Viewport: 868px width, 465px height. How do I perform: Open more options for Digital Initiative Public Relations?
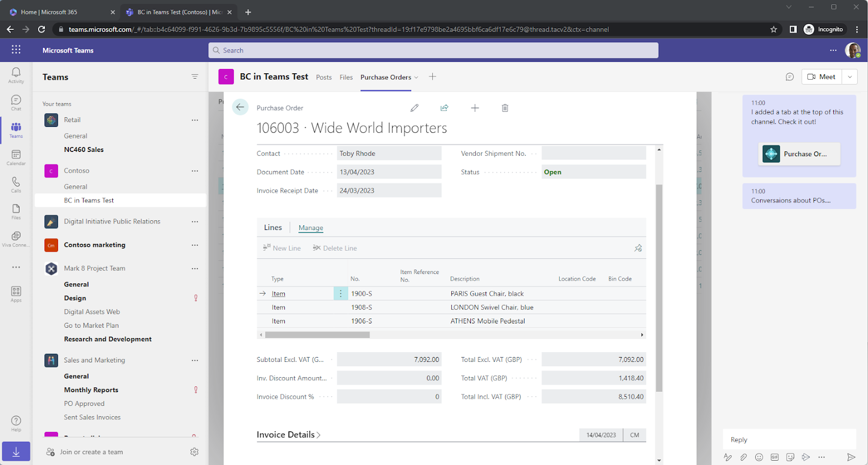point(195,221)
